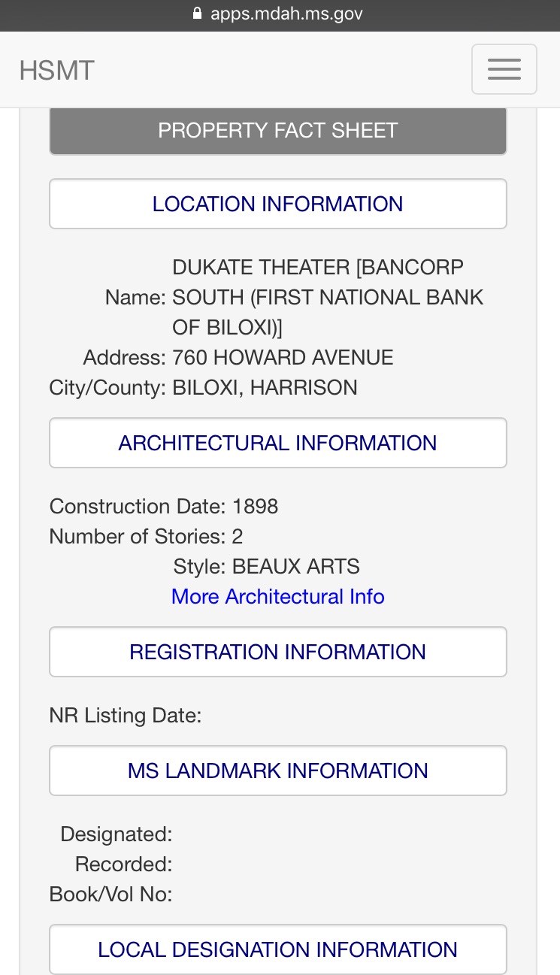Click the Beaux Arts style value

pyautogui.click(x=295, y=566)
